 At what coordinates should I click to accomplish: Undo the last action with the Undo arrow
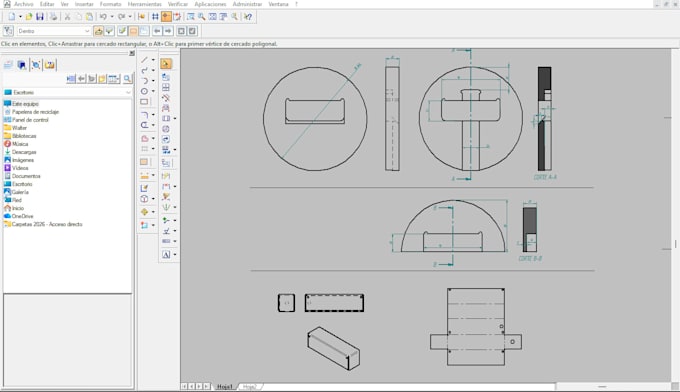coord(103,16)
